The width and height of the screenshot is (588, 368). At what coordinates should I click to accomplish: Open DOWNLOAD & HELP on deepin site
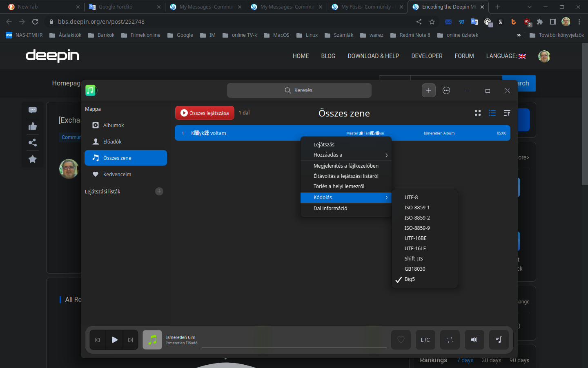pyautogui.click(x=373, y=56)
